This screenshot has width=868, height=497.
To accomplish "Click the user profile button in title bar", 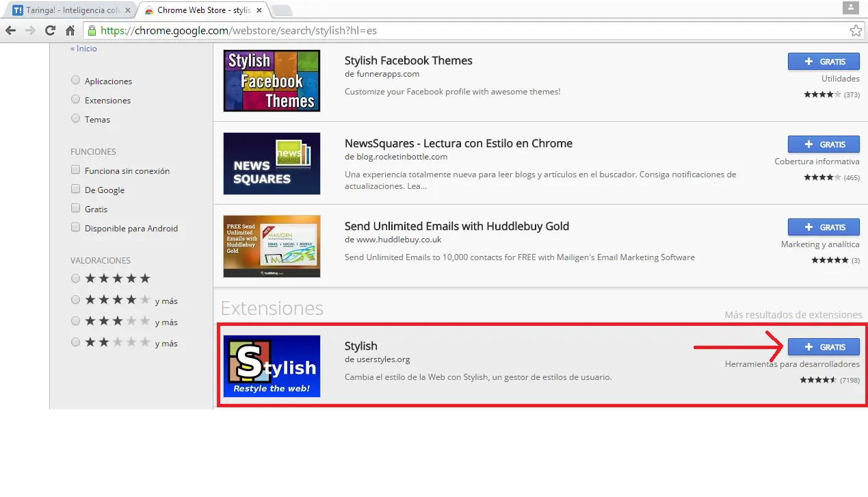I will 850,7.
